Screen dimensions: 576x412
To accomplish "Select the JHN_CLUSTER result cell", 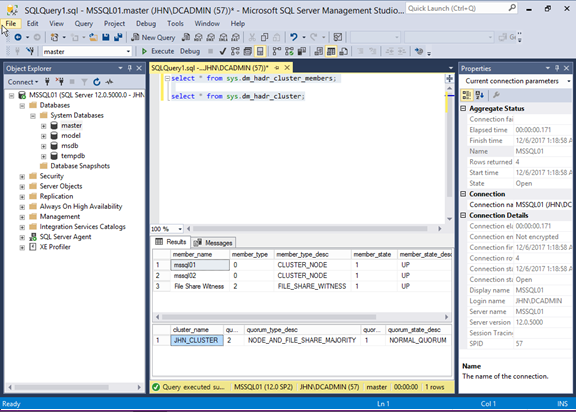I will click(x=197, y=340).
